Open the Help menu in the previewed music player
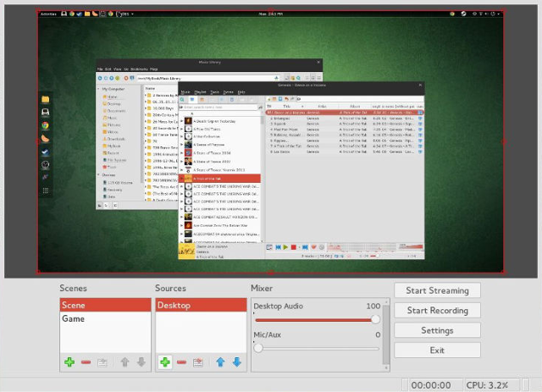542x392 pixels. point(241,92)
